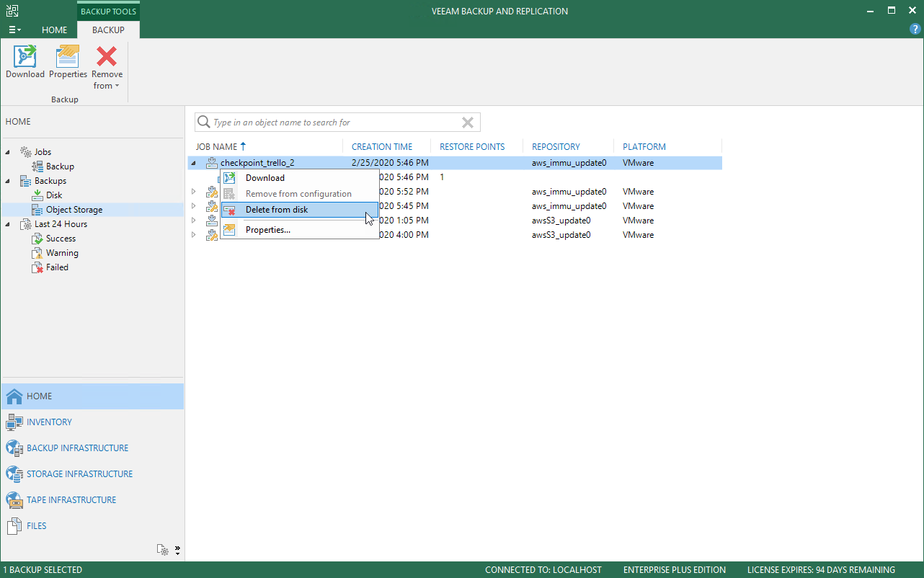Click the restore points value 1
The image size is (924, 578).
442,177
